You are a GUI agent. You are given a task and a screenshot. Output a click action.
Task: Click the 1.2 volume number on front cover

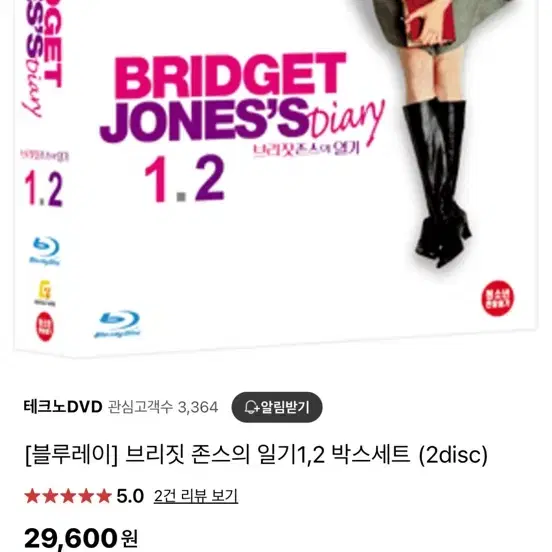click(x=184, y=179)
